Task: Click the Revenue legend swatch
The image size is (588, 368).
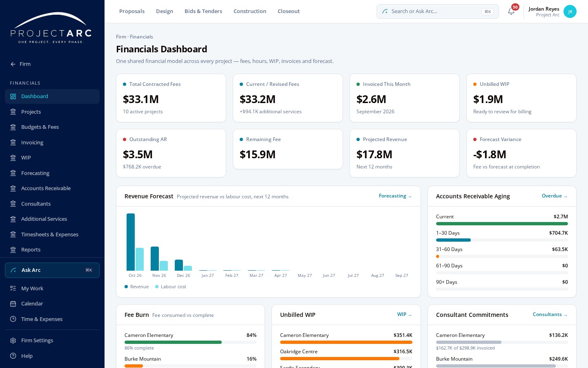Action: [126, 287]
